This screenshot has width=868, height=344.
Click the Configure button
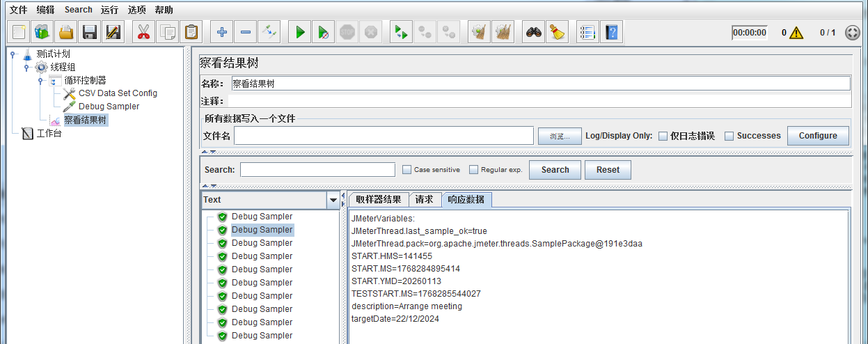tap(817, 136)
